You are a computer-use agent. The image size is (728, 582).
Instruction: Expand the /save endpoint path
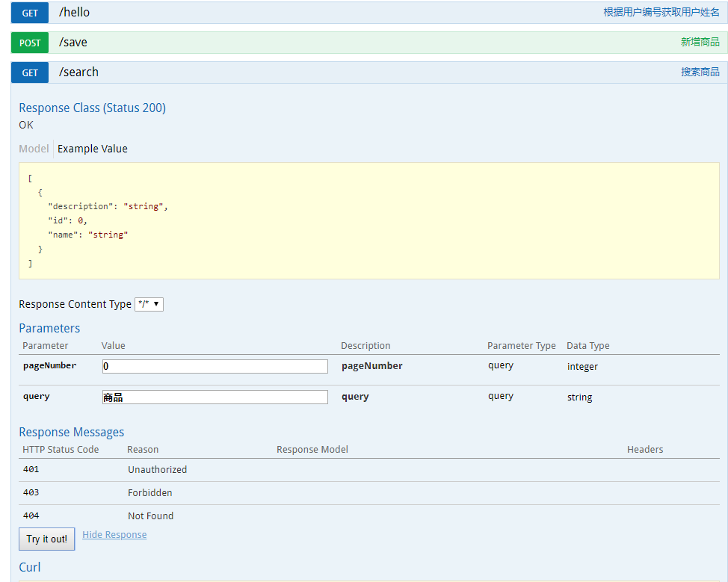73,43
